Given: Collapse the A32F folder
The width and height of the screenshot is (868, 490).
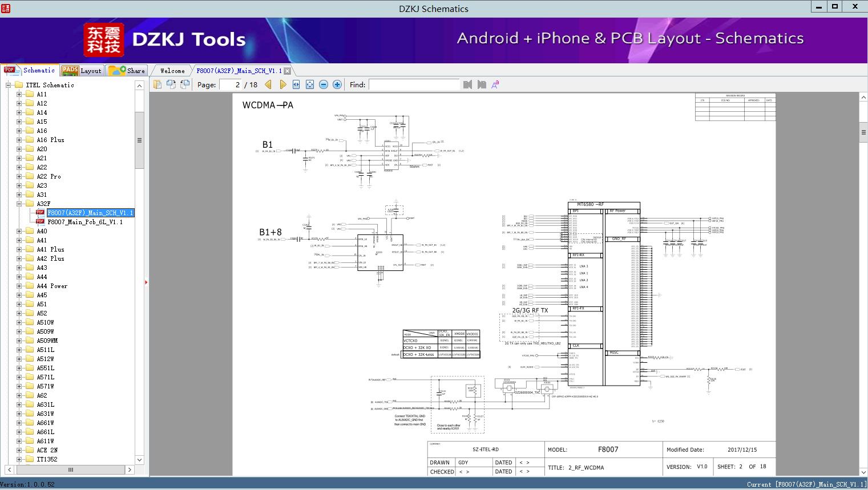Looking at the screenshot, I should [19, 204].
